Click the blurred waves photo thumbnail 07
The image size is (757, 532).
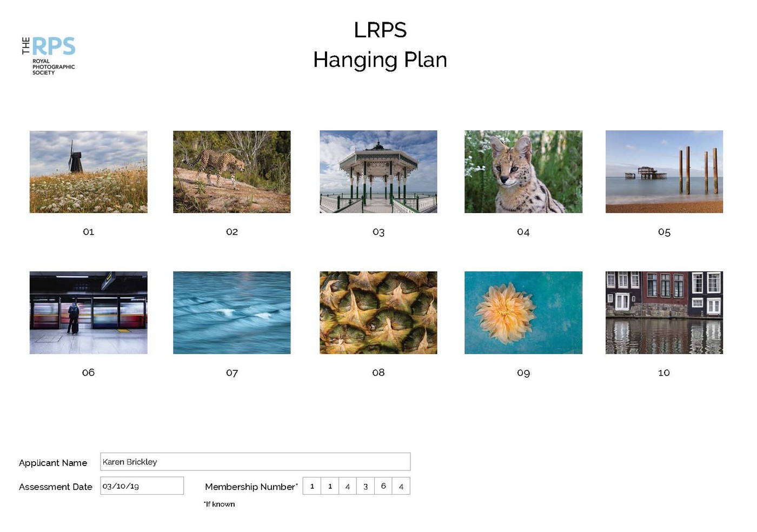tap(231, 313)
